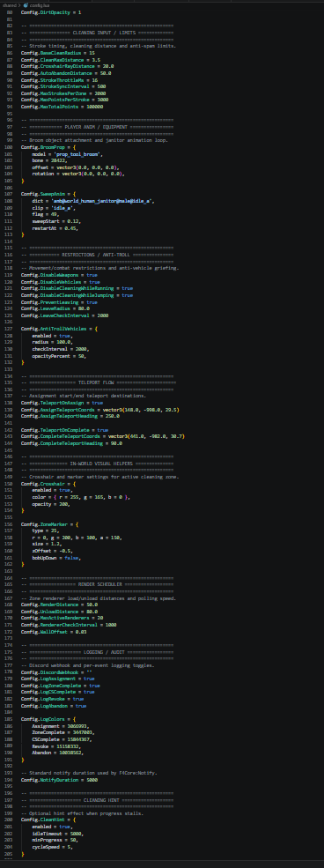Click the Config.AntiTrollVehicles table declaration
Viewport: 324px width, 868px height.
(x=59, y=329)
